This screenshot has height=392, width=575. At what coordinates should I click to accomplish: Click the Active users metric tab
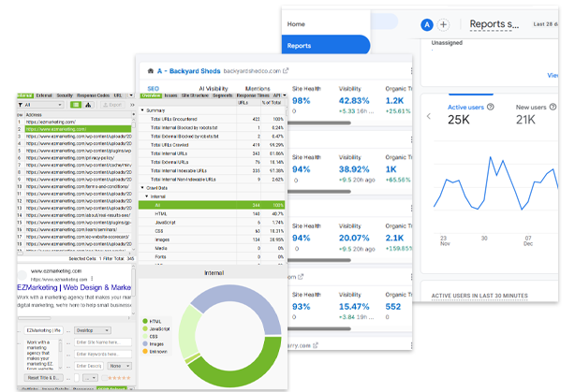click(470, 113)
